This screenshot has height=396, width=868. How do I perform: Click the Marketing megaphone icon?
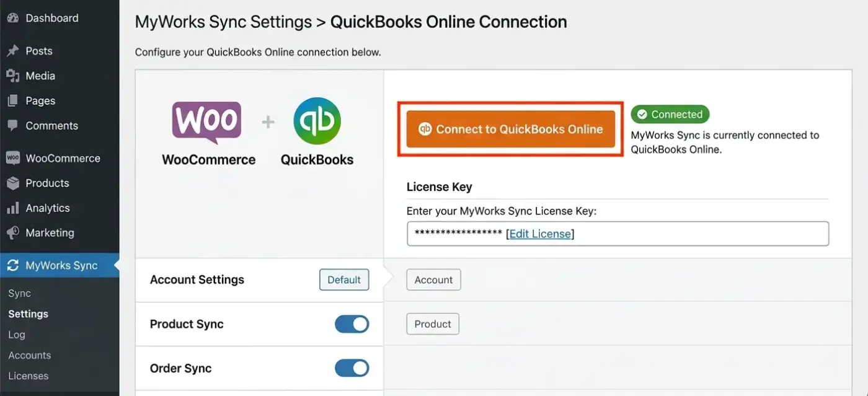pyautogui.click(x=12, y=232)
